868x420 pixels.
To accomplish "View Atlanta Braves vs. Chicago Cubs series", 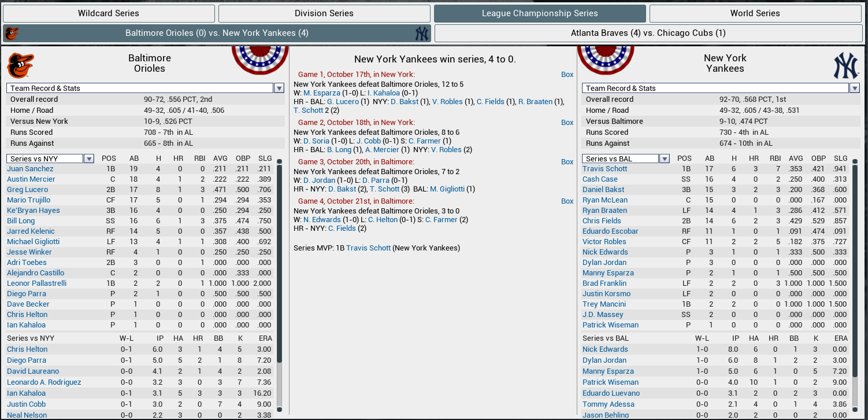I will tap(648, 34).
